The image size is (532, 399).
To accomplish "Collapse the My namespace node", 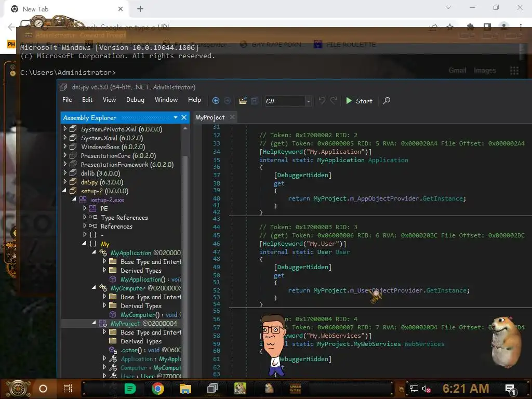I will (84, 243).
